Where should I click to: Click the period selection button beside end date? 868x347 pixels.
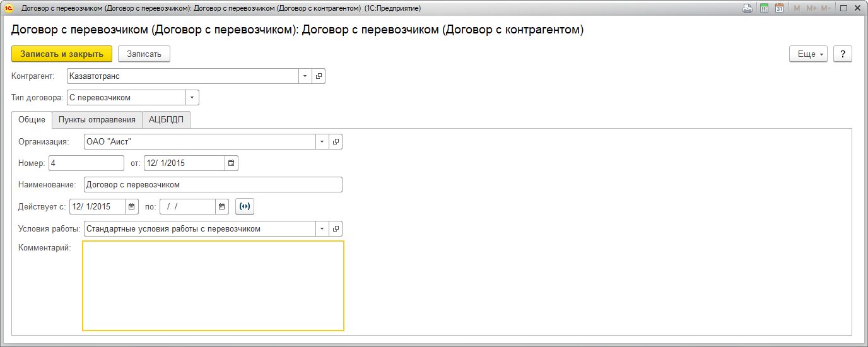pos(245,207)
